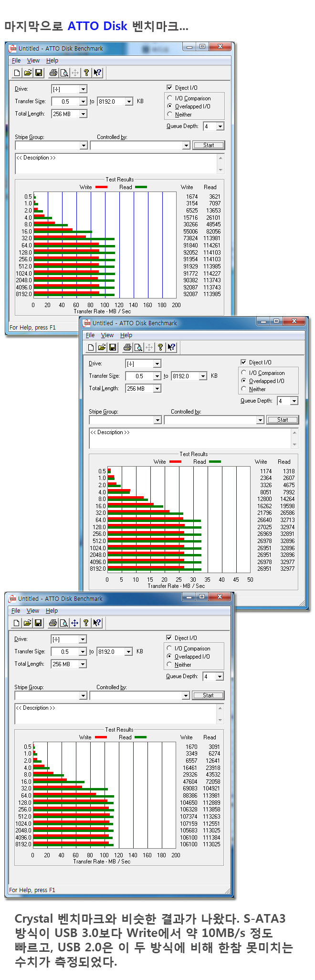Expand Stripe Group dropdown in top ATTO window
The image size is (315, 980).
[x=84, y=145]
